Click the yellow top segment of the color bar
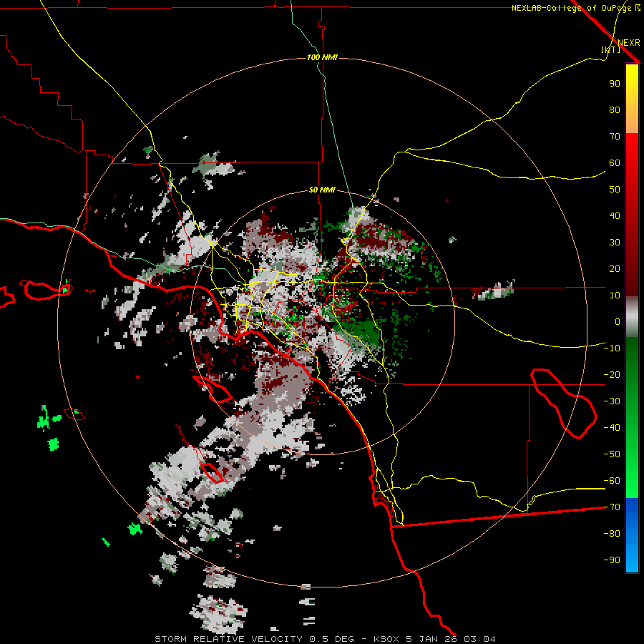 (x=632, y=99)
